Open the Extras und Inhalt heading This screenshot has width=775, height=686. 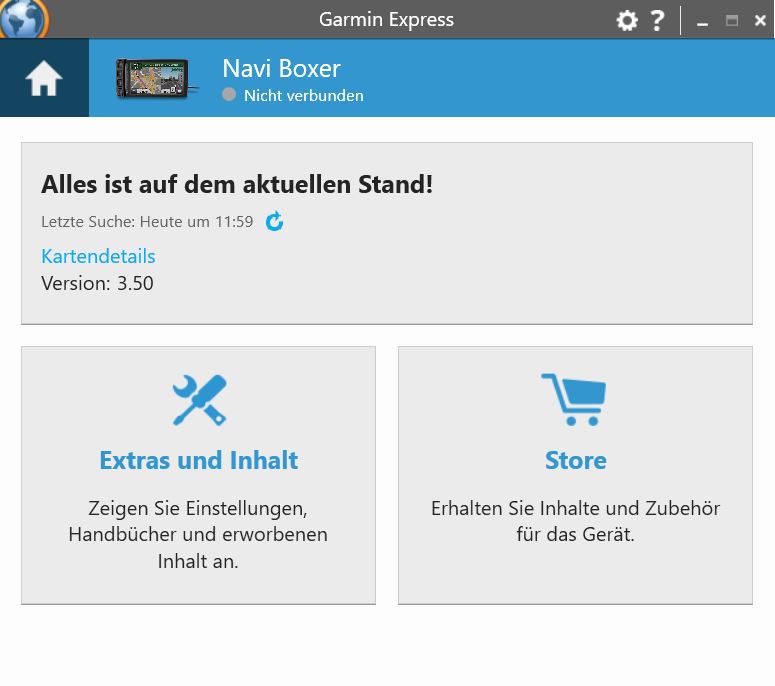pyautogui.click(x=199, y=460)
